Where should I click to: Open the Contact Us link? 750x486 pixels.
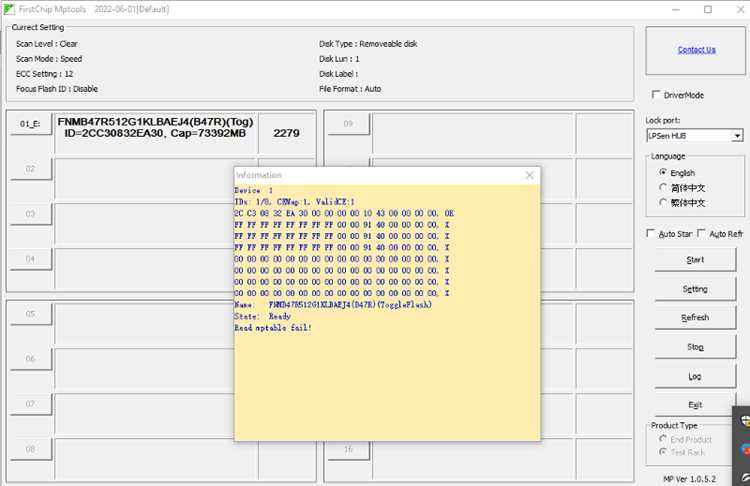point(696,50)
